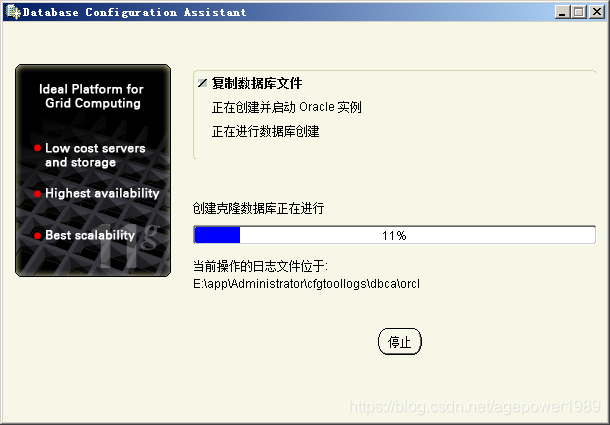Click the 11g logo on the banner
The height and width of the screenshot is (425, 610).
coord(128,245)
